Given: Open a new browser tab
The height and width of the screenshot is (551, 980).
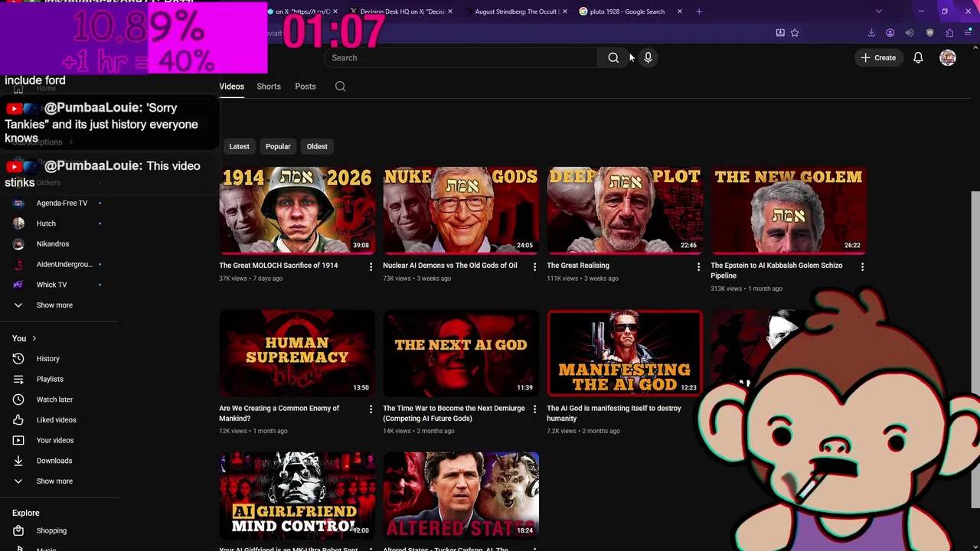Looking at the screenshot, I should point(698,11).
